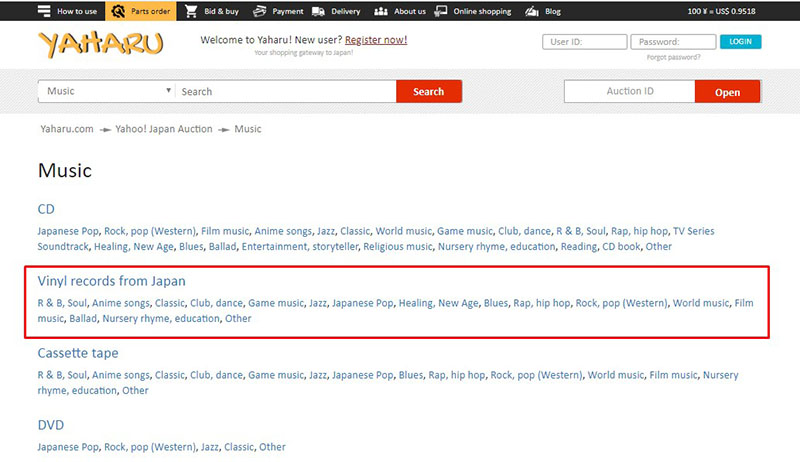Click Japanese Pop under Vinyl records
This screenshot has width=800, height=462.
pyautogui.click(x=363, y=303)
